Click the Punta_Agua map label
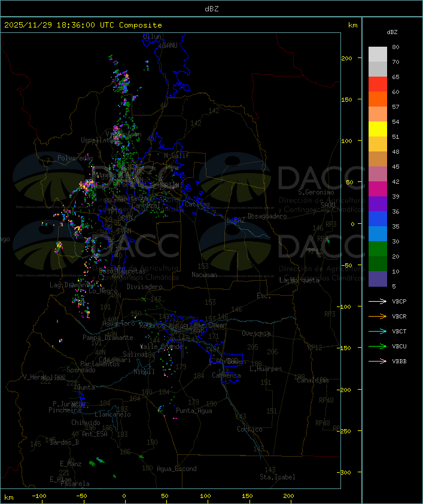This screenshot has width=423, height=504. click(x=194, y=411)
